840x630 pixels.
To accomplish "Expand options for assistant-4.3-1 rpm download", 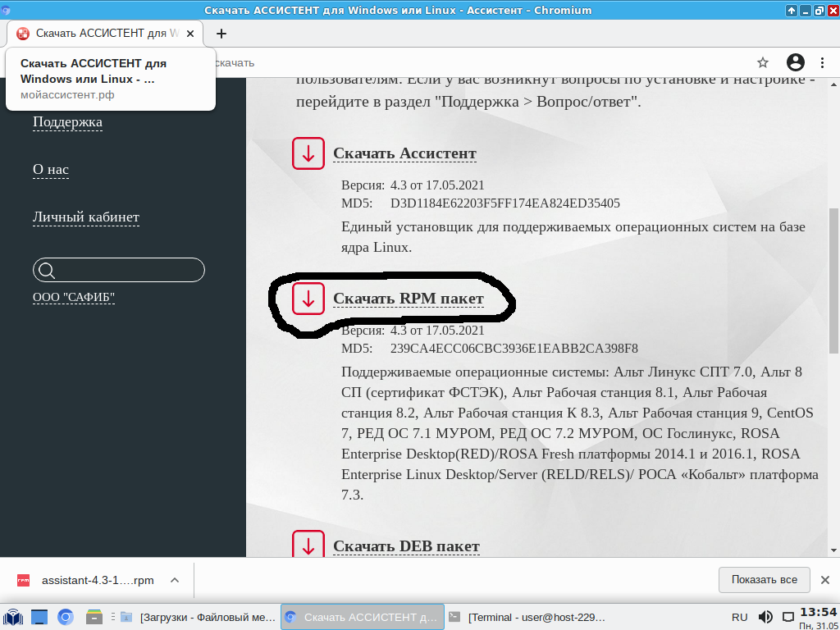I will 175,580.
